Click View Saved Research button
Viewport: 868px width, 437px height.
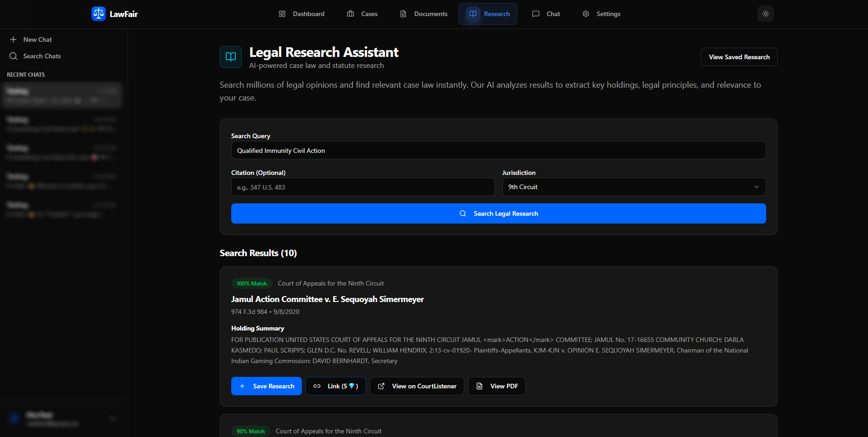[x=739, y=57]
